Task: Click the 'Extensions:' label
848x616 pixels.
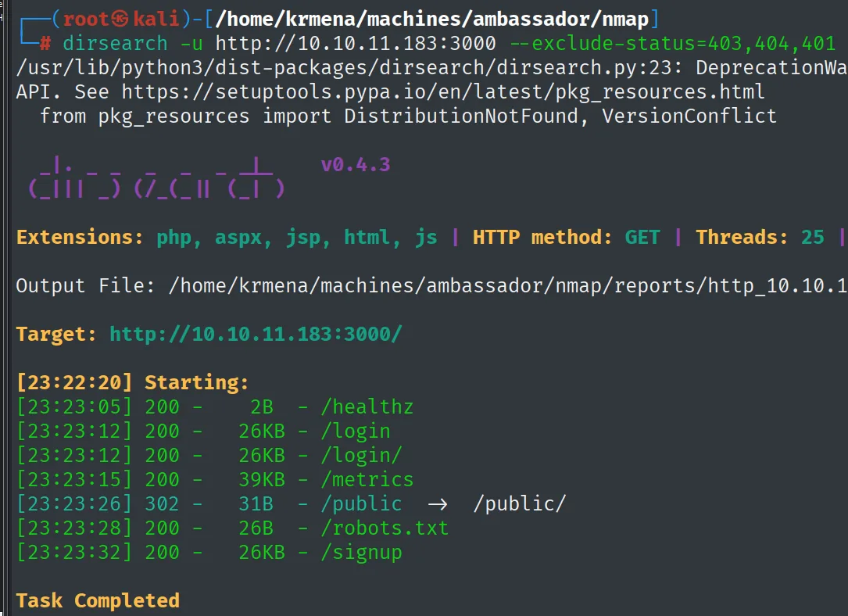Action: 80,237
